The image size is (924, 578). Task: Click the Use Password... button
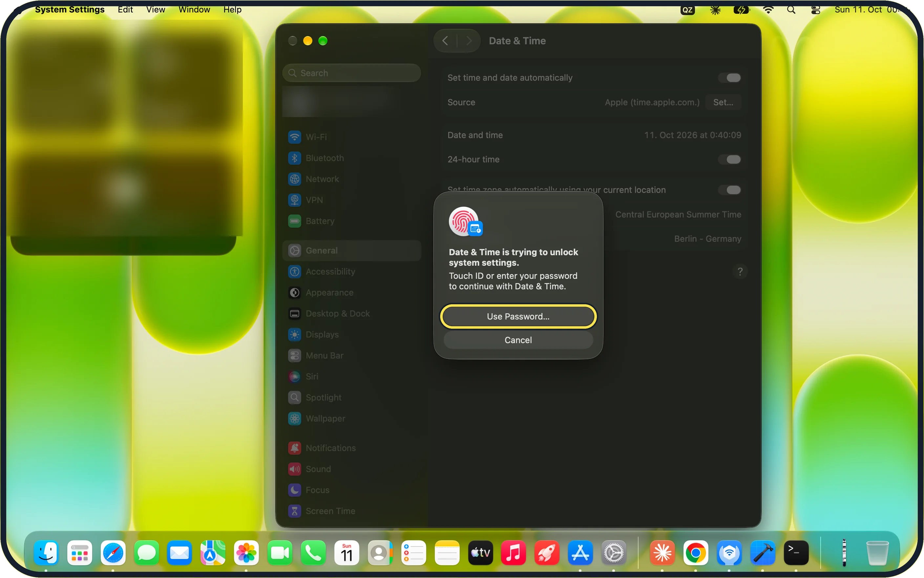[518, 316]
